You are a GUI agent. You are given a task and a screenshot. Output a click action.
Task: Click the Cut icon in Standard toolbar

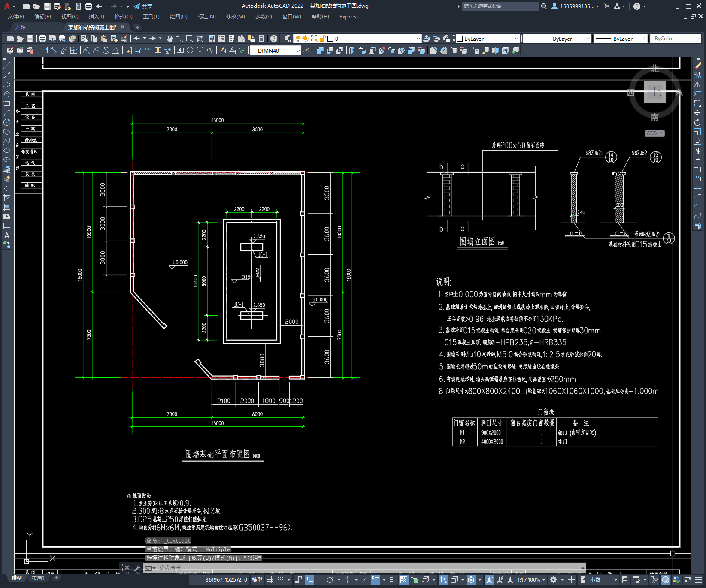(85, 39)
